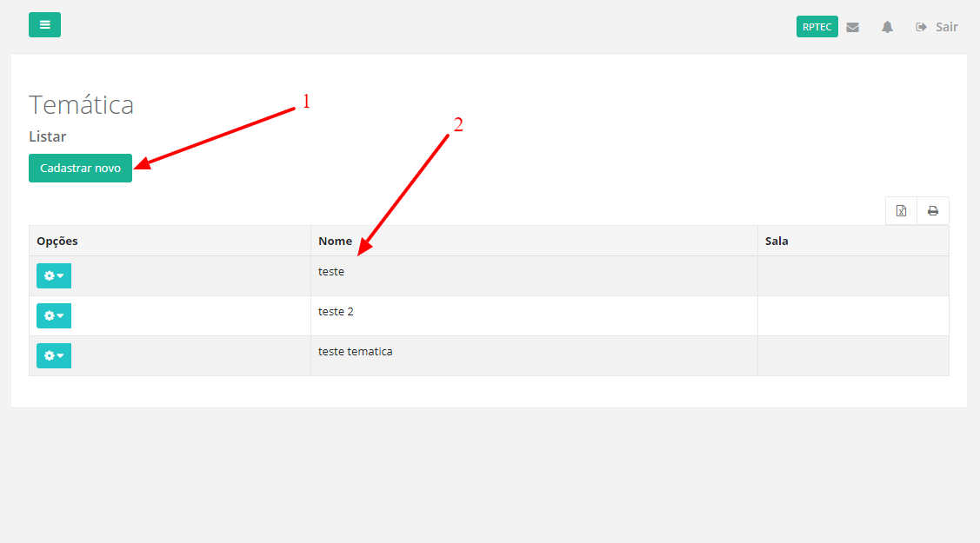The image size is (980, 543).
Task: Select the 'teste' name cell
Action: point(331,272)
